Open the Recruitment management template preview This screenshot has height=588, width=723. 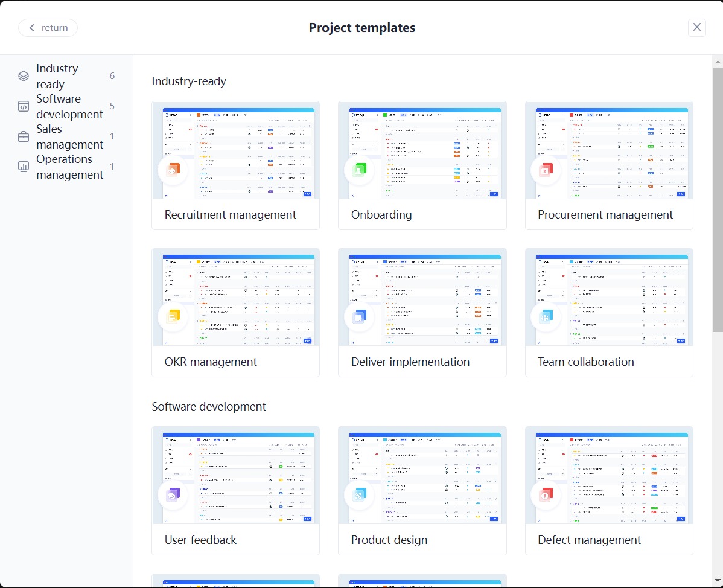click(235, 150)
